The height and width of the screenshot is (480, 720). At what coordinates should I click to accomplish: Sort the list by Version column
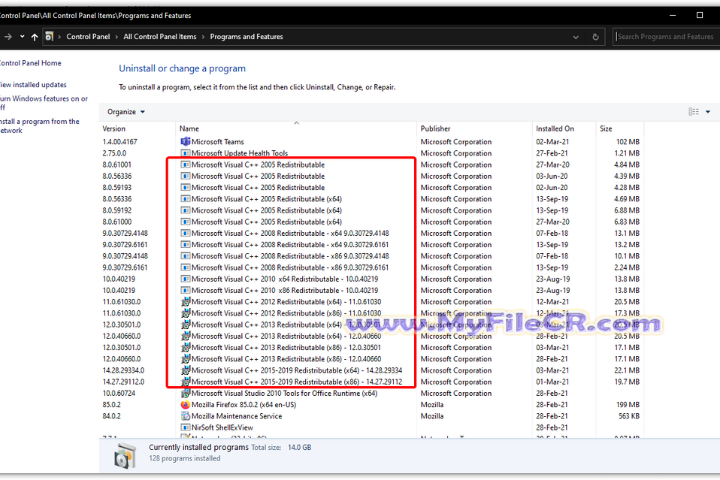[114, 129]
